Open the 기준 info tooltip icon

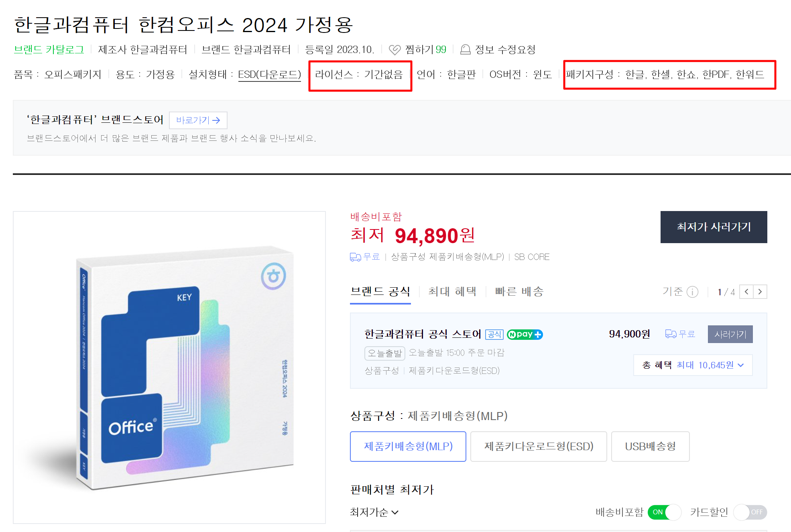(x=692, y=292)
